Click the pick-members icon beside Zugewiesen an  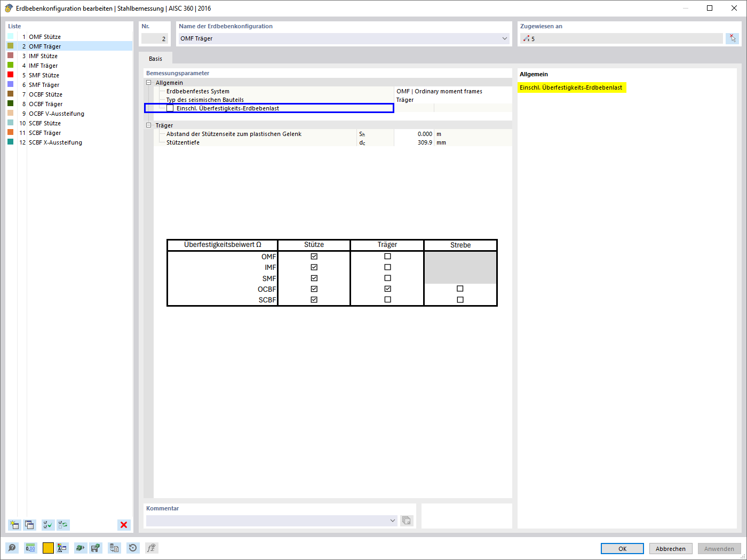point(732,38)
